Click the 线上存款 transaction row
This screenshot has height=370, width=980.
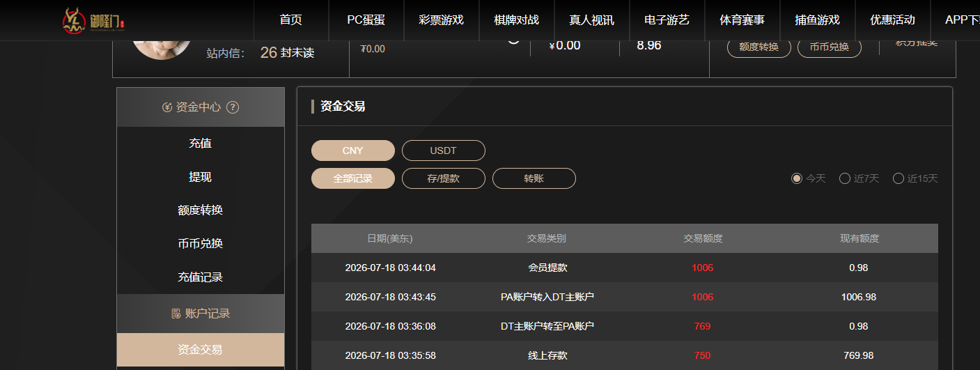coord(625,355)
